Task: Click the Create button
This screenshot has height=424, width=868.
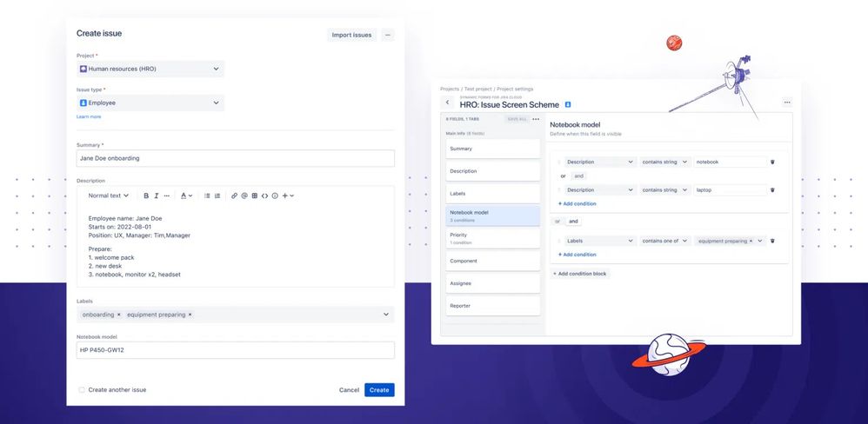Action: click(379, 390)
